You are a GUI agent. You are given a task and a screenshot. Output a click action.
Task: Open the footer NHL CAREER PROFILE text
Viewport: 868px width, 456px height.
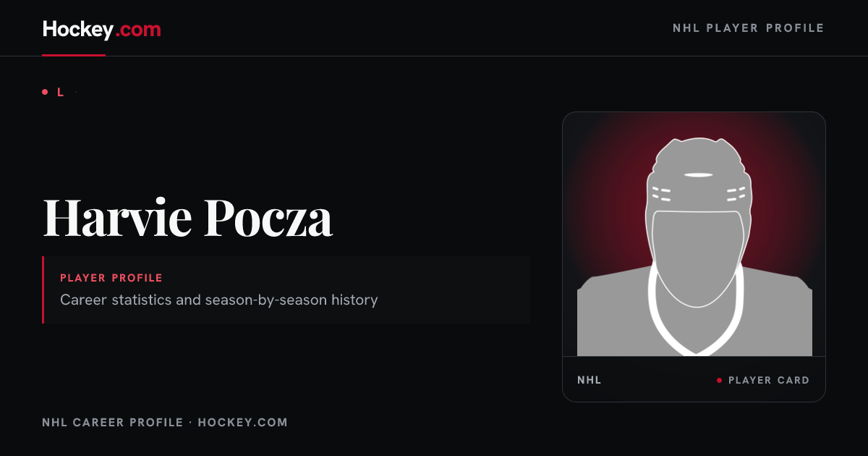click(113, 422)
